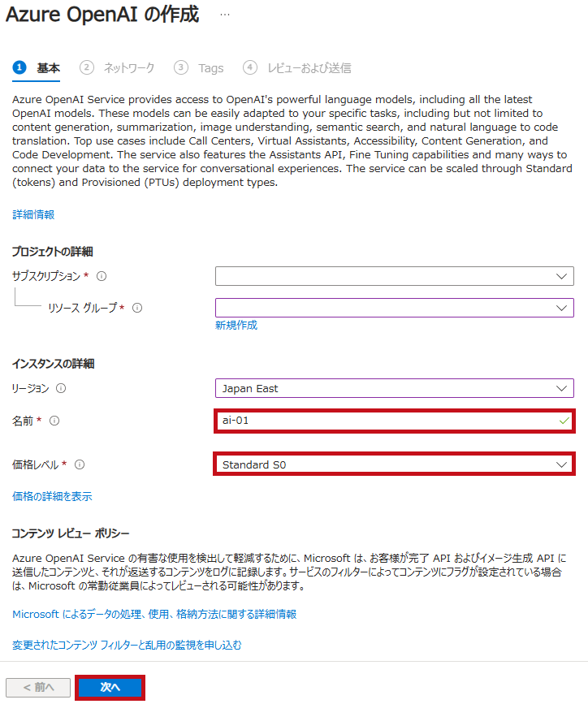588x704 pixels.
Task: Click the 次へ button
Action: 110,688
